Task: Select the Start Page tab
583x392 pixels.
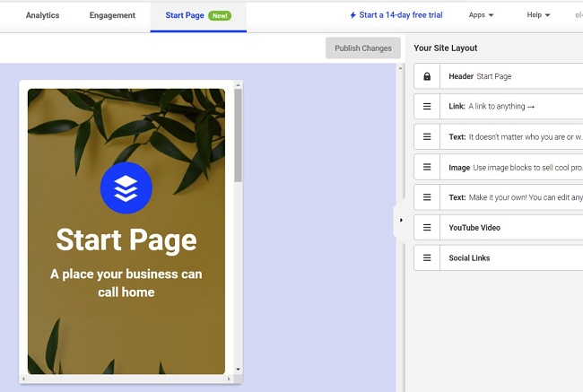Action: click(x=198, y=16)
